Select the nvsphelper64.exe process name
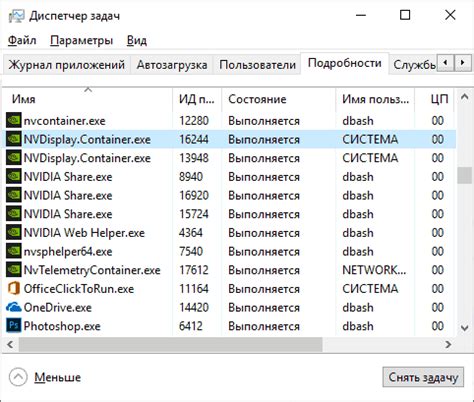The width and height of the screenshot is (474, 402). tap(68, 251)
